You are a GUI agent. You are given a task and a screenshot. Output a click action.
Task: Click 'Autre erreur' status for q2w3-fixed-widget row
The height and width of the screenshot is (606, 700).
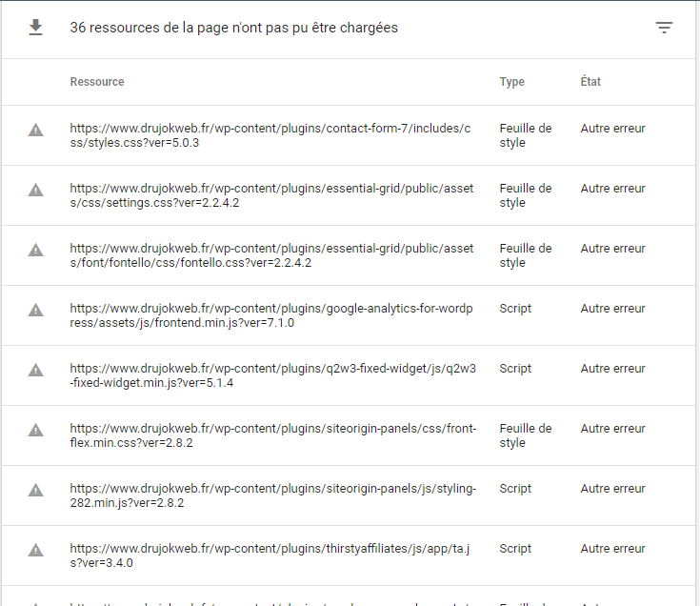tap(612, 369)
